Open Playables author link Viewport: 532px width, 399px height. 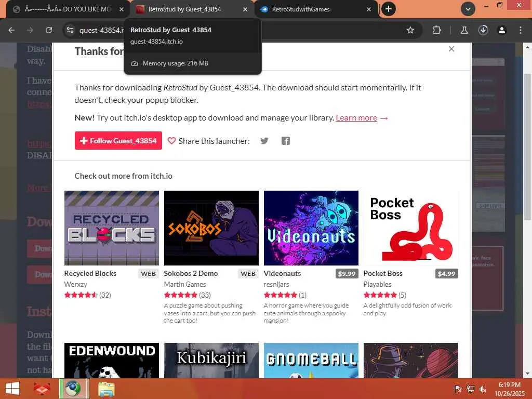[x=377, y=284]
